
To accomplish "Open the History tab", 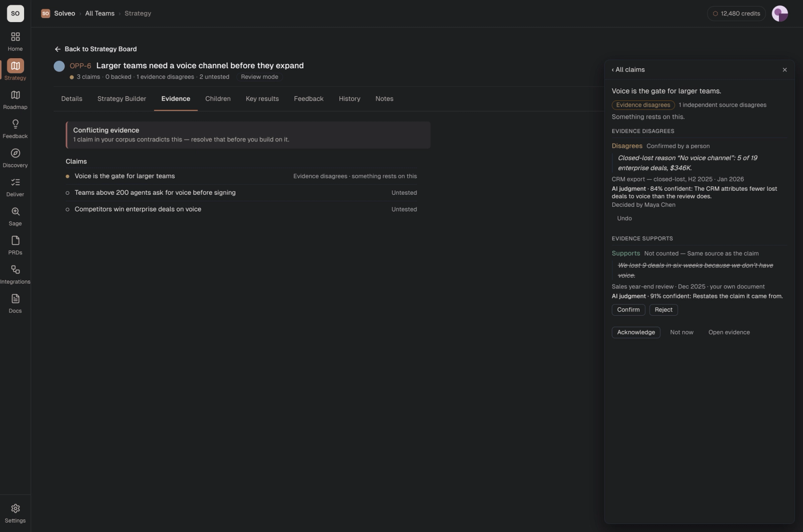I will click(349, 99).
